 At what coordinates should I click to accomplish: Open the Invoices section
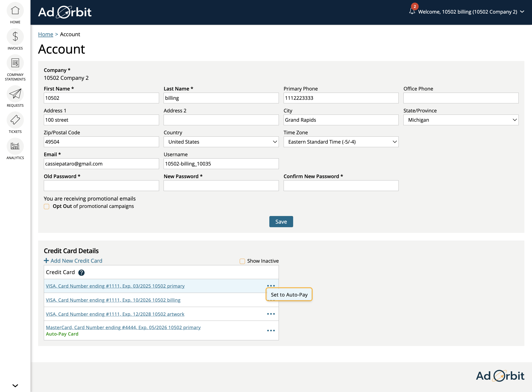tap(15, 41)
